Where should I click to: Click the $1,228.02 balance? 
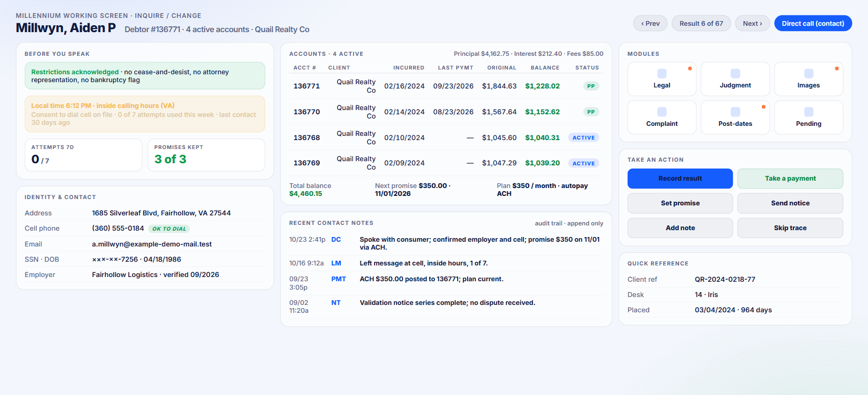pyautogui.click(x=542, y=86)
